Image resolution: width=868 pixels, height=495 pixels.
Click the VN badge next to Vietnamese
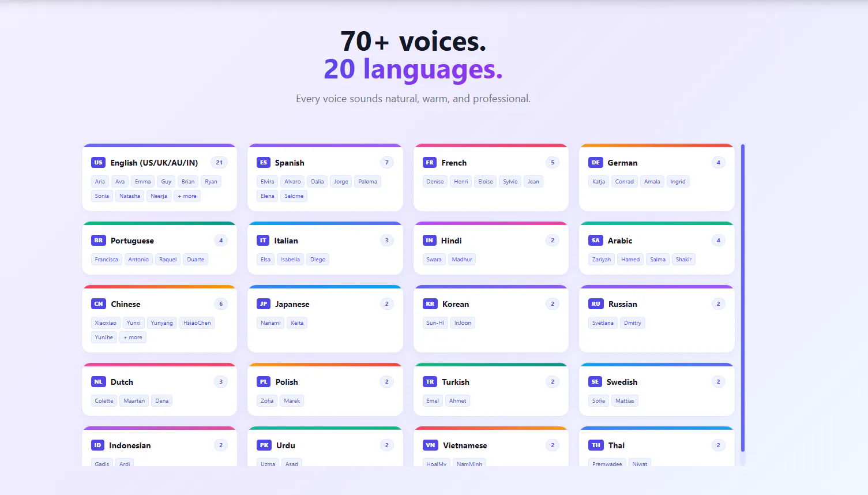click(x=430, y=445)
